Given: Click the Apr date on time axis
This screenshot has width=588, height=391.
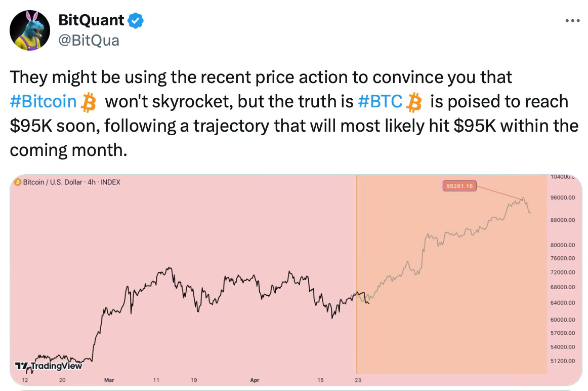Looking at the screenshot, I should click(255, 380).
